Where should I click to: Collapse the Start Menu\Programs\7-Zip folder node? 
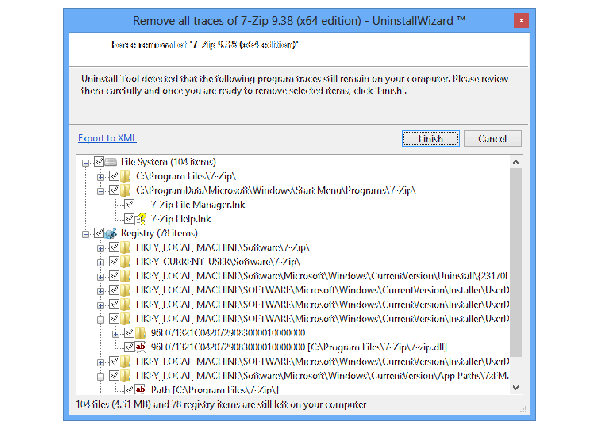(100, 191)
